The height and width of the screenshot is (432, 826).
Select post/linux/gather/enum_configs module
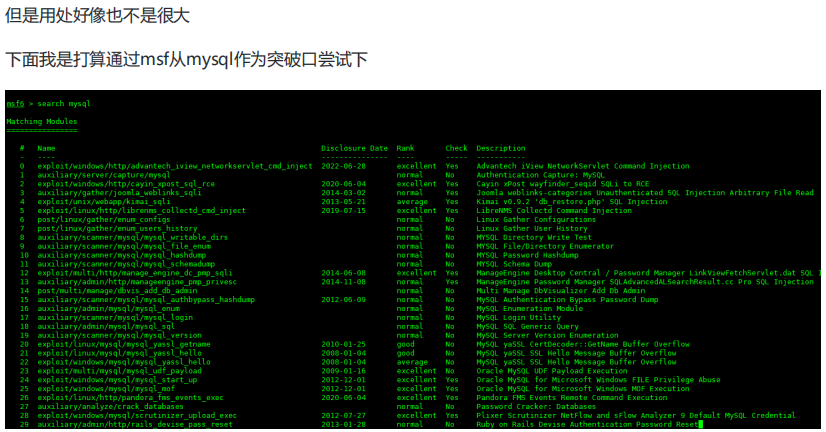(104, 220)
